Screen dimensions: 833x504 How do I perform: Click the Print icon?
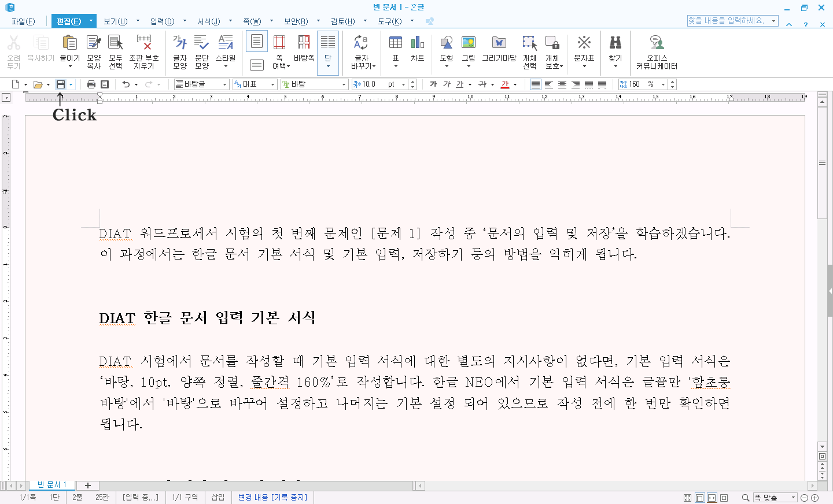click(x=91, y=84)
